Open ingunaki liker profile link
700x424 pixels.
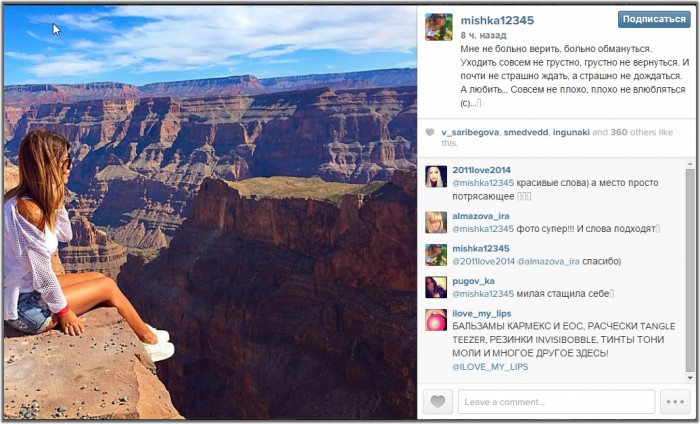pyautogui.click(x=571, y=132)
